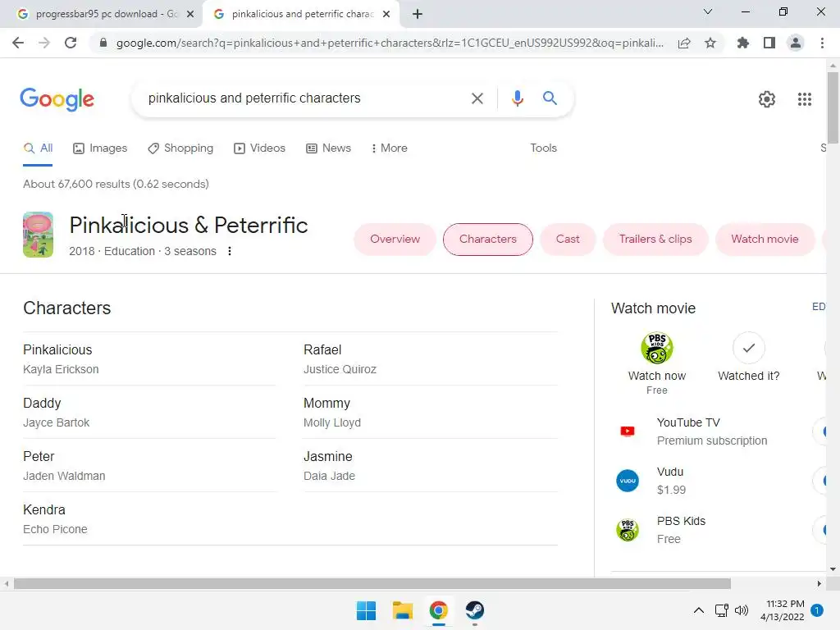Image resolution: width=840 pixels, height=630 pixels.
Task: Open Google quick settings gear
Action: (767, 99)
